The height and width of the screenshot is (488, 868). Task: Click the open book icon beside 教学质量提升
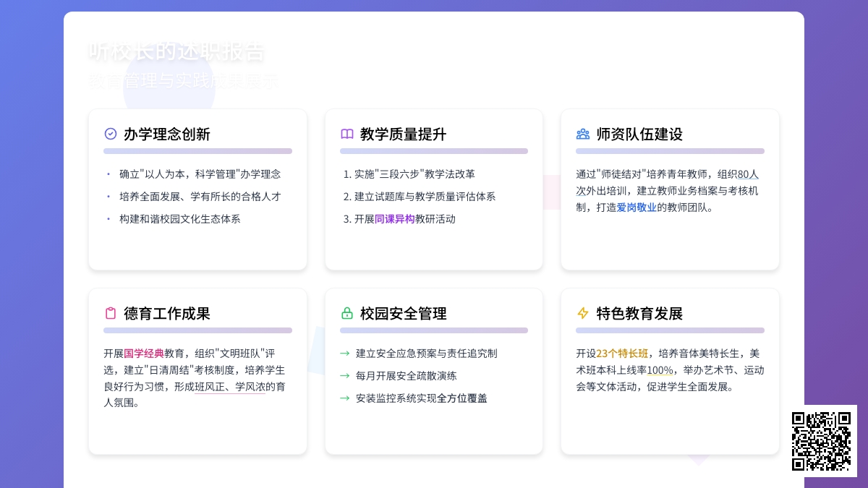pos(347,134)
